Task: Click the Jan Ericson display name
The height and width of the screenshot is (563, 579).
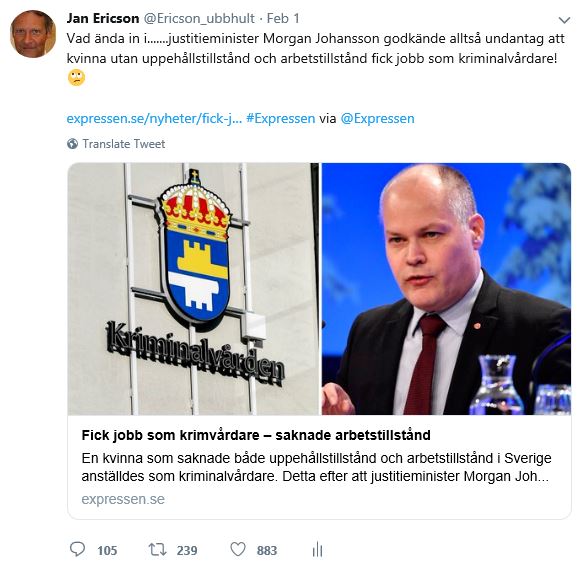Action: click(103, 18)
